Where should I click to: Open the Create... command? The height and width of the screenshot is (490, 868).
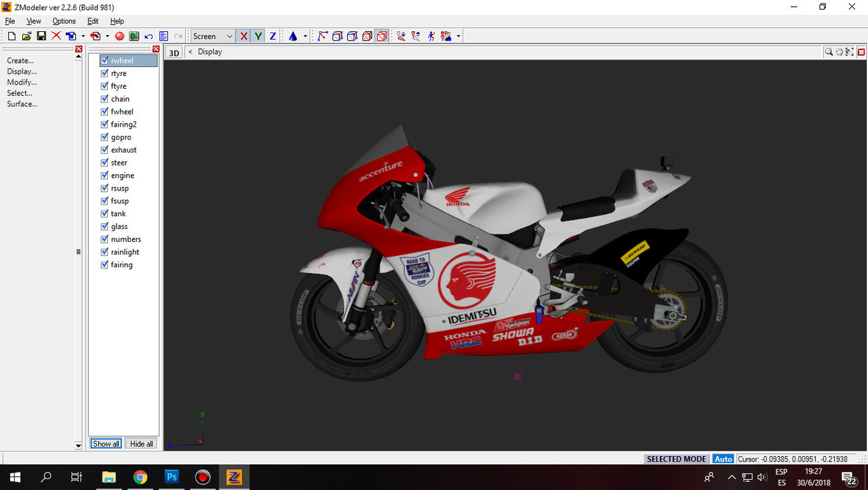(20, 60)
